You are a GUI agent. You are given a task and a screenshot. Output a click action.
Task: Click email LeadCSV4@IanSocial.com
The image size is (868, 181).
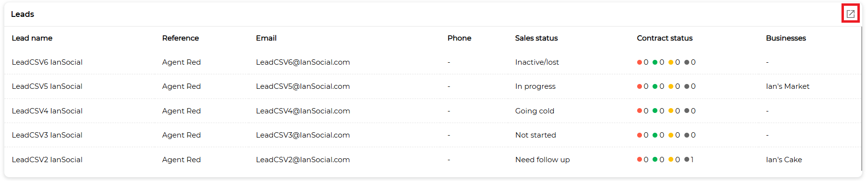[303, 111]
